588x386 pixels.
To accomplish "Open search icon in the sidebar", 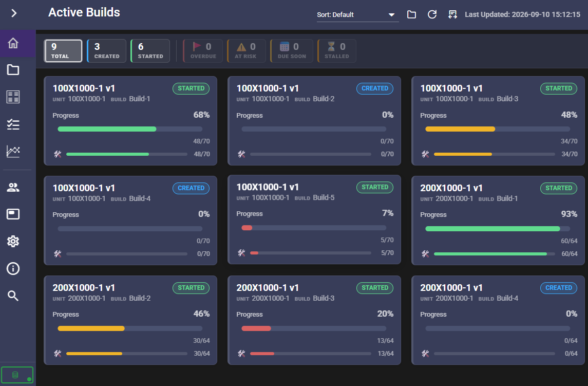I will (x=13, y=296).
